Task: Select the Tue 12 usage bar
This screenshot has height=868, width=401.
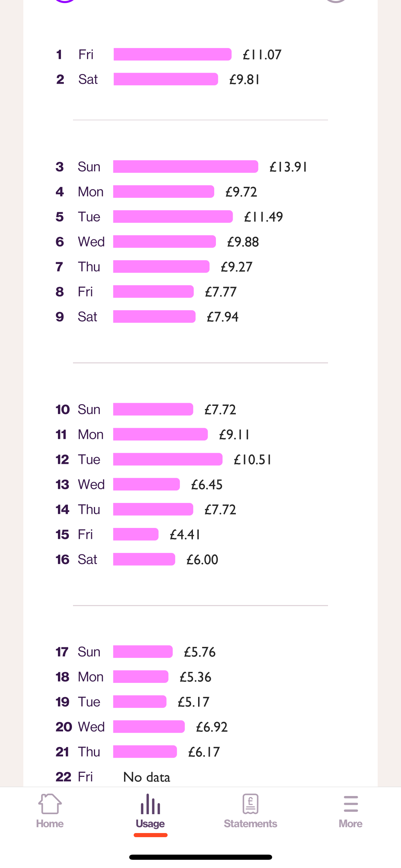Action: point(168,459)
